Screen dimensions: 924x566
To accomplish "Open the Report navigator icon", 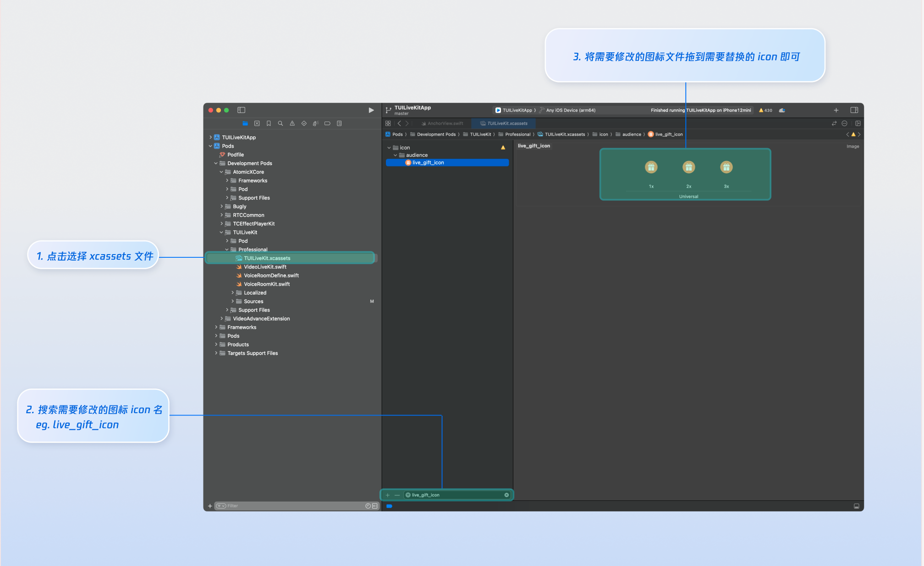I will [339, 123].
